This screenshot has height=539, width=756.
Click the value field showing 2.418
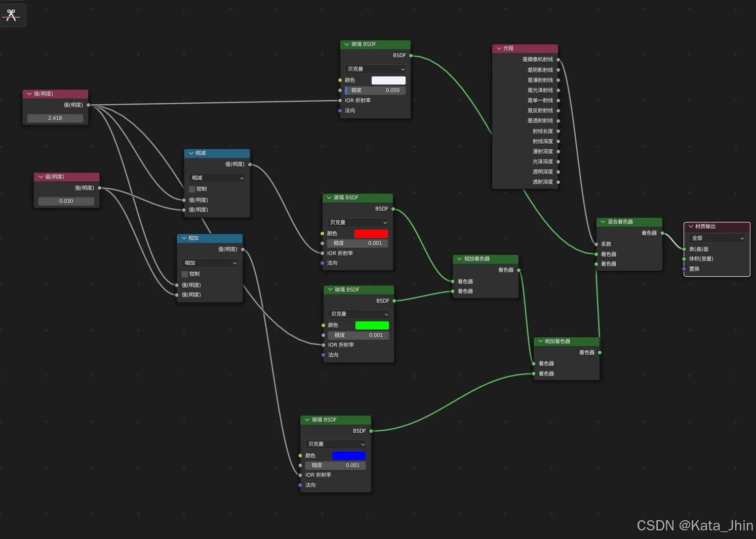pyautogui.click(x=55, y=118)
